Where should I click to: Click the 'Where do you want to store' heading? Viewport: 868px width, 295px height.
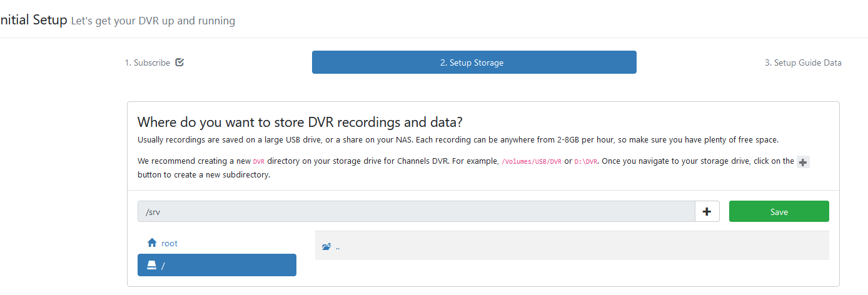[300, 121]
